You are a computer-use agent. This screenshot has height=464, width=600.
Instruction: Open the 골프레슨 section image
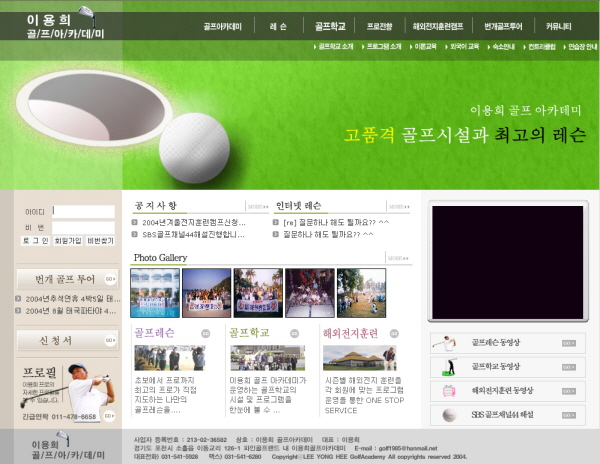point(170,358)
